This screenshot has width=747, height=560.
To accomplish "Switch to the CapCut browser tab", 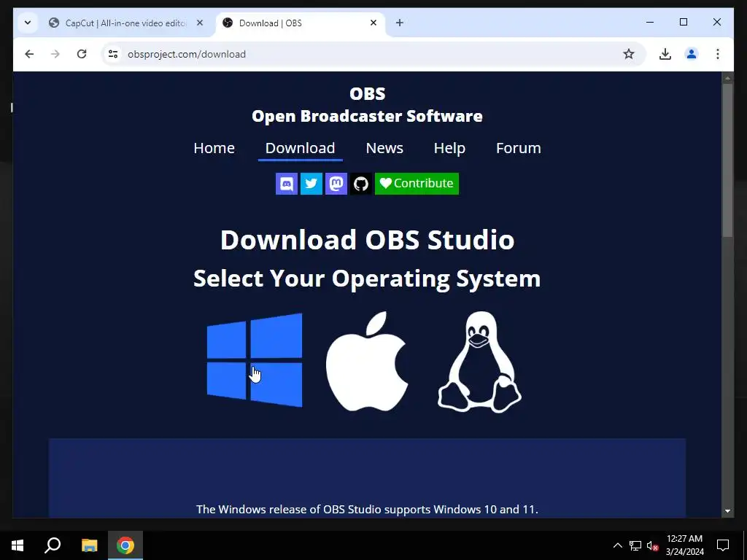I will click(126, 23).
